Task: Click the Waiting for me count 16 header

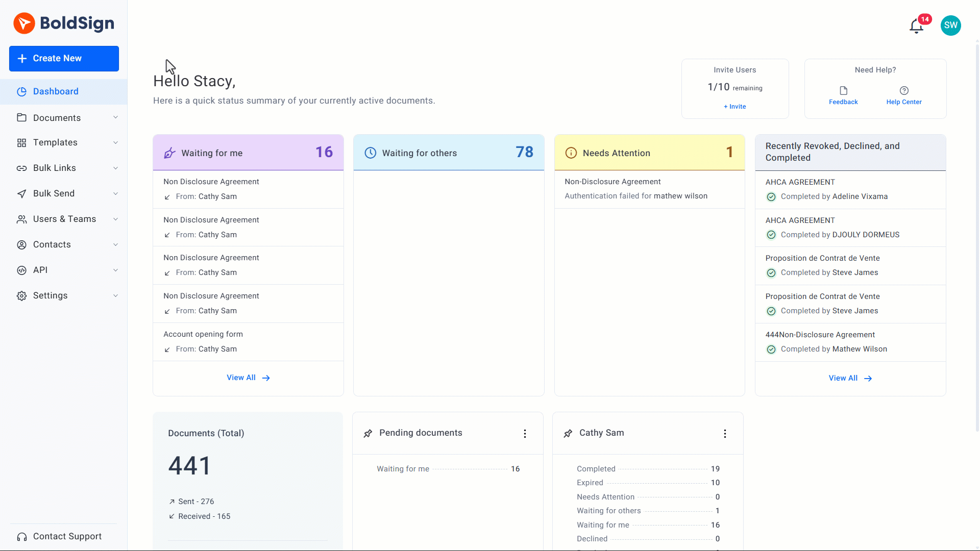Action: [248, 153]
